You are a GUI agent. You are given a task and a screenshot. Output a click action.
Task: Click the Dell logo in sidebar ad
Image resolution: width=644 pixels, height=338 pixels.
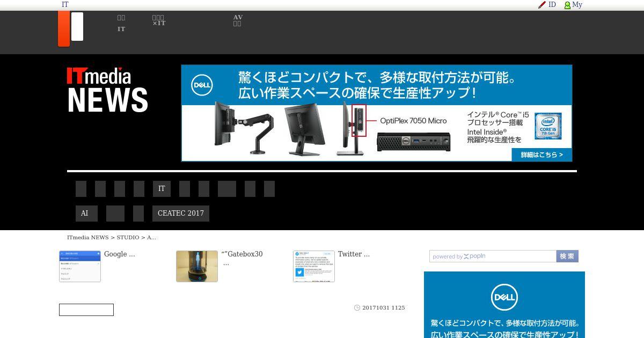(x=504, y=297)
